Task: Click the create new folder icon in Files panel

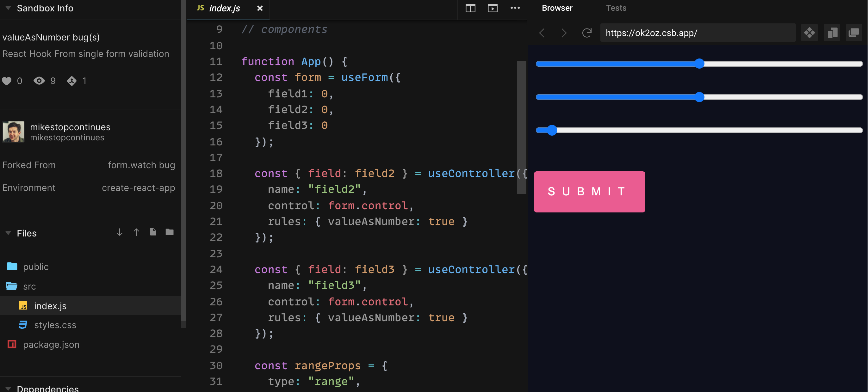Action: point(169,232)
